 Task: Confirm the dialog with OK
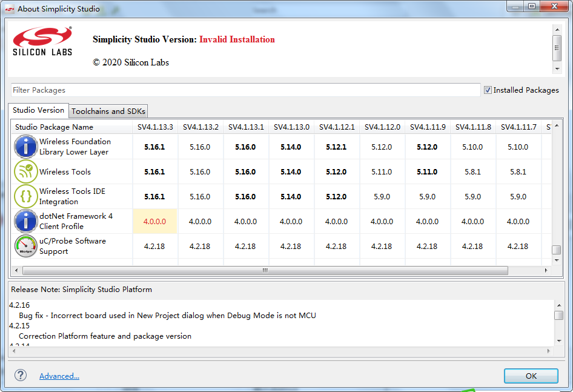coord(531,376)
